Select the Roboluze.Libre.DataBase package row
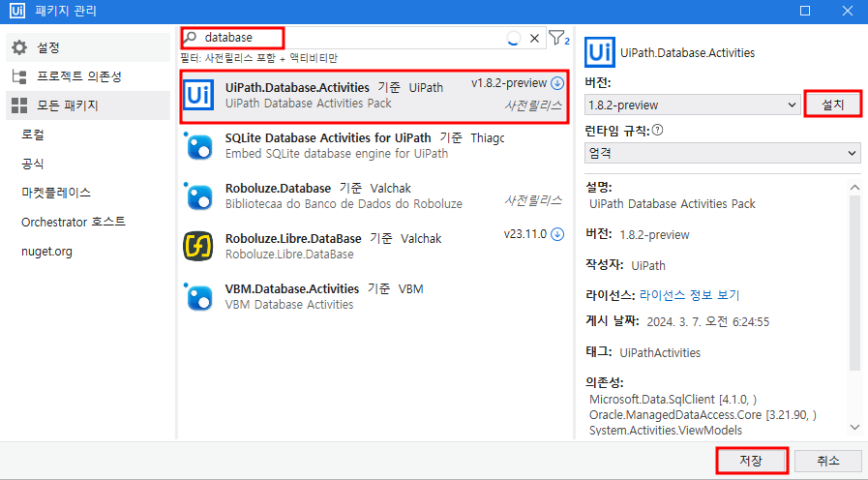868x480 pixels. tap(374, 247)
